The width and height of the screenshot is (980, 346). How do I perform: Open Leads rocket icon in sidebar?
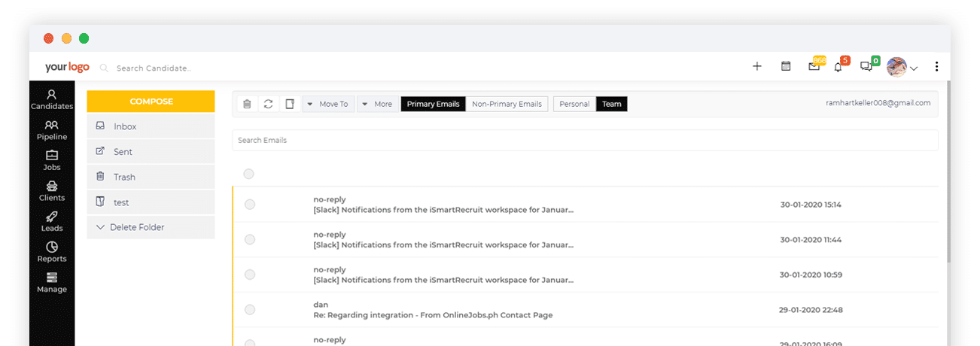pyautogui.click(x=51, y=217)
